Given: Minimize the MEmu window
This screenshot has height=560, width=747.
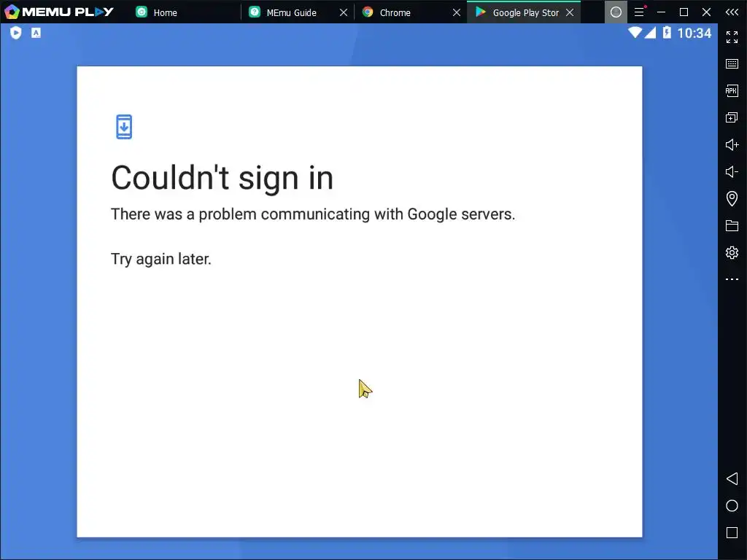Looking at the screenshot, I should [x=661, y=12].
